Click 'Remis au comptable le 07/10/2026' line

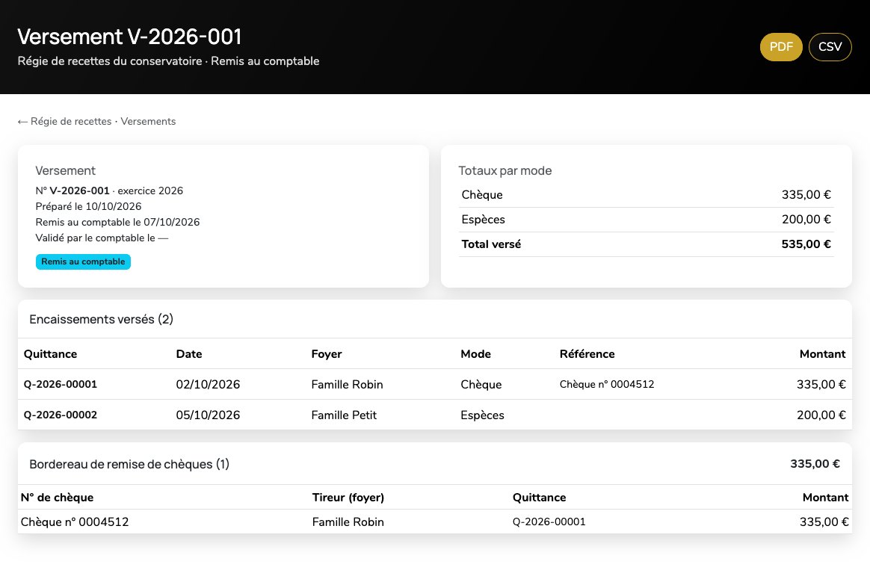coord(117,222)
